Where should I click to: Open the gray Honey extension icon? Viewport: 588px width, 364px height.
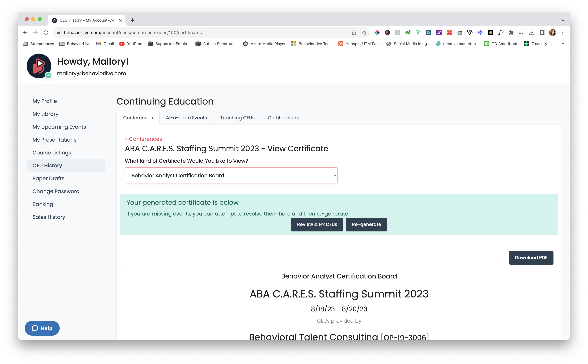tap(398, 33)
